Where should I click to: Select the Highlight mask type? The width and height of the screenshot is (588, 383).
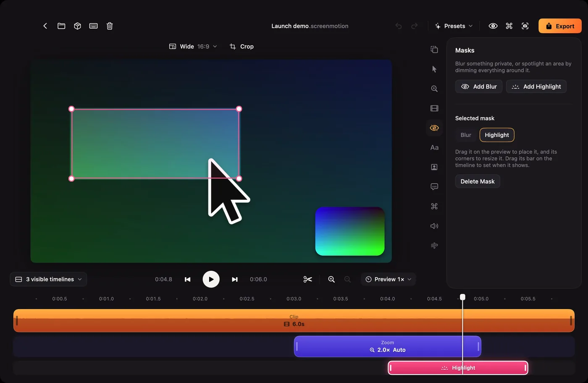point(497,135)
